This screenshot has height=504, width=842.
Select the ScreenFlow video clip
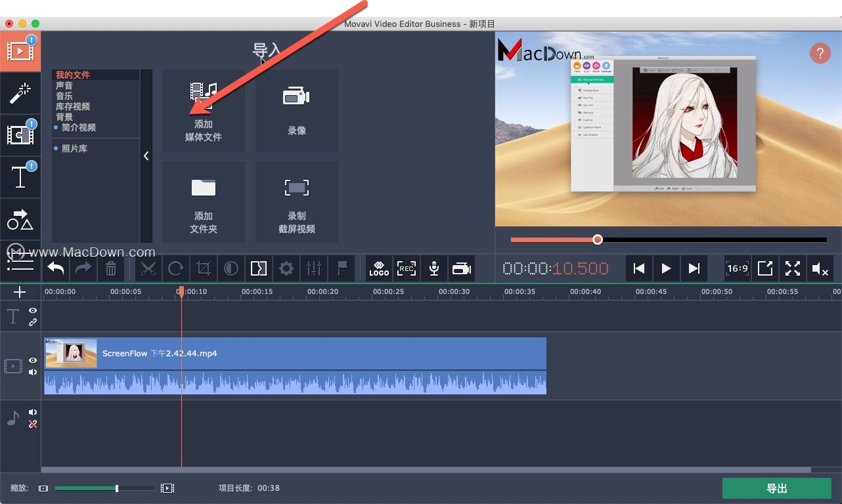click(295, 354)
